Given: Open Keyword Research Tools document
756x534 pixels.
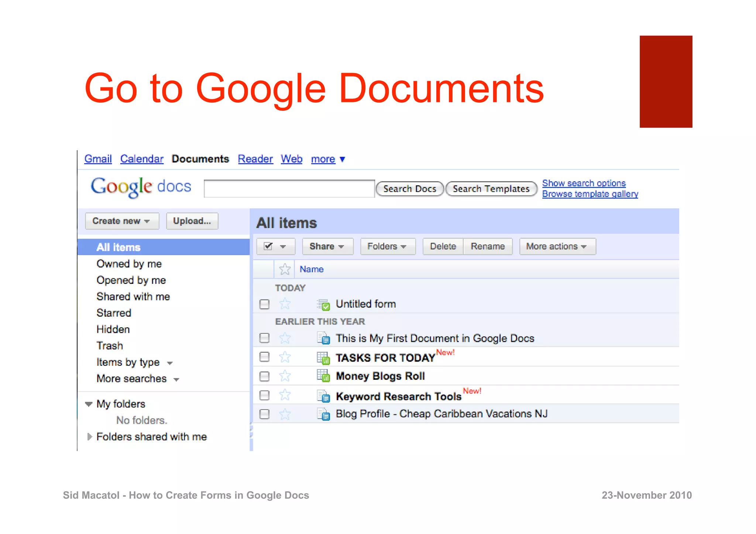Looking at the screenshot, I should click(399, 396).
